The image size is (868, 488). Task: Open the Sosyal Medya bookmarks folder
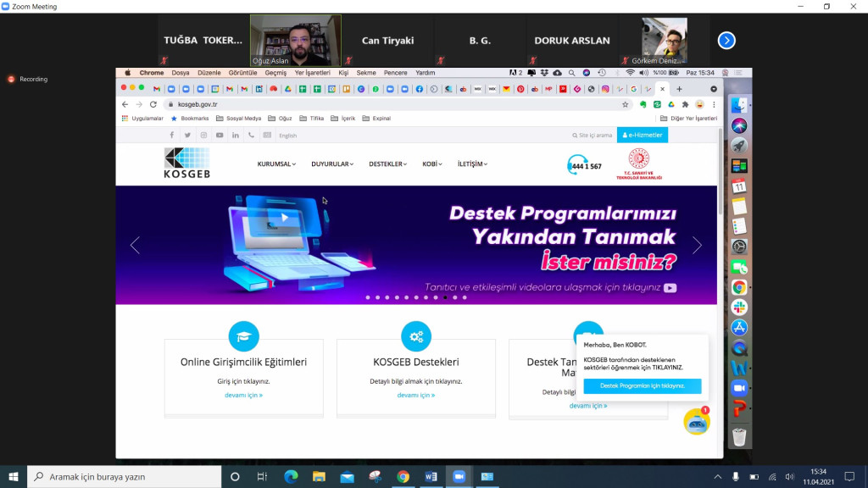242,118
